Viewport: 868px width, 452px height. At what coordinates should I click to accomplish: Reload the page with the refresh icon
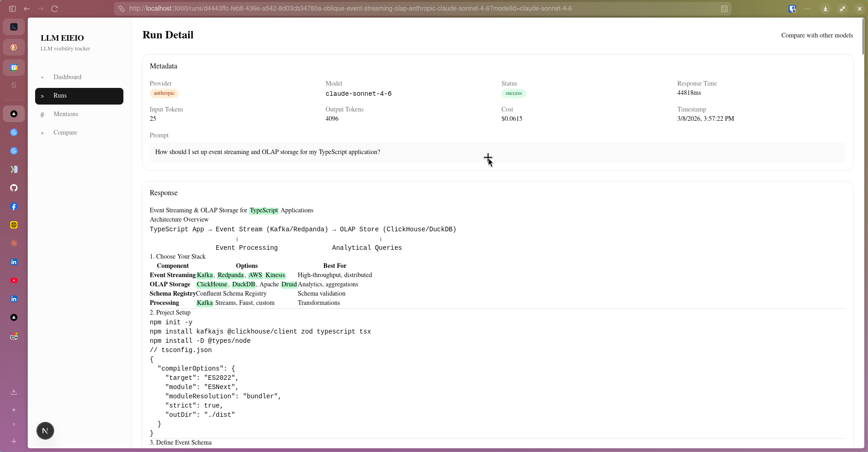pos(55,9)
